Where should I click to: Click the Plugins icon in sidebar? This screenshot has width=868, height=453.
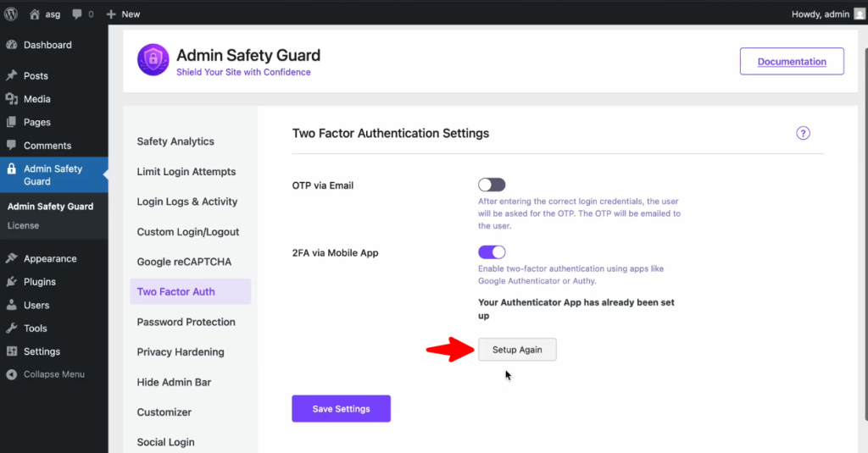pos(12,282)
